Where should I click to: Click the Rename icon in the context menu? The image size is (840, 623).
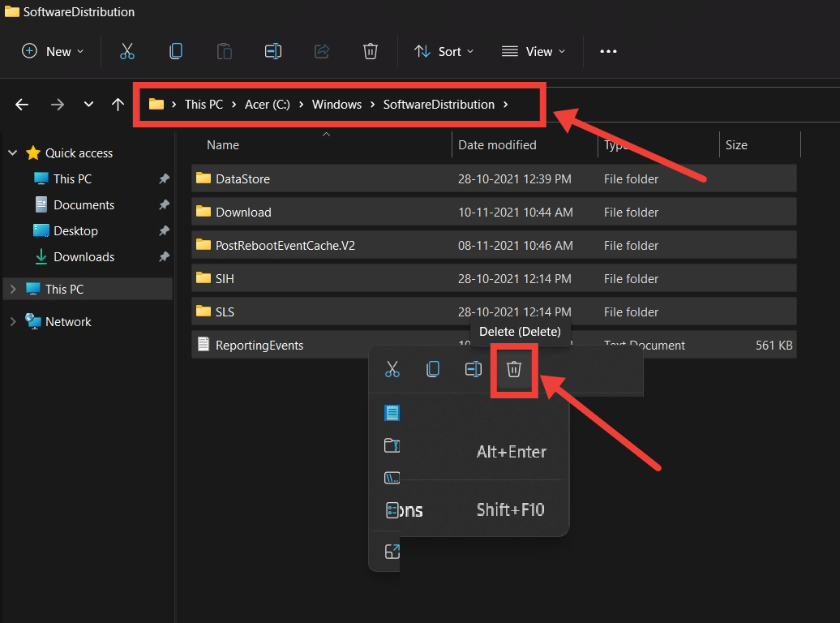pyautogui.click(x=474, y=370)
